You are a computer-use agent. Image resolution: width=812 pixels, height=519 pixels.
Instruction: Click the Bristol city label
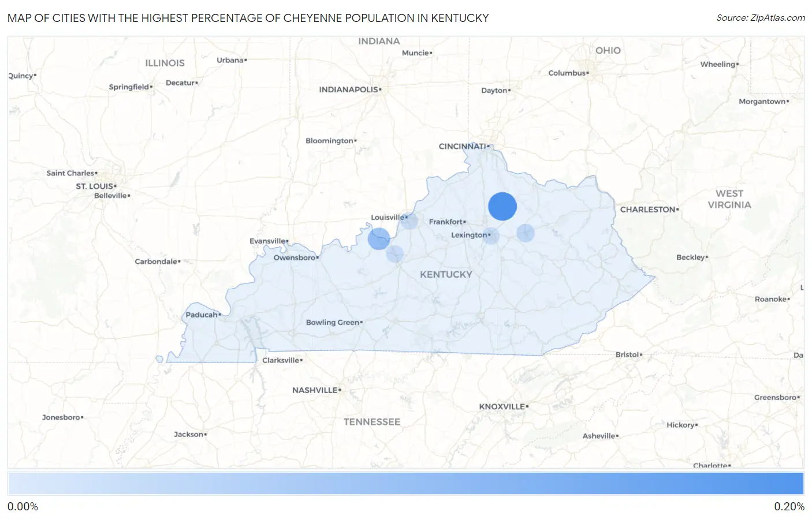click(x=627, y=354)
